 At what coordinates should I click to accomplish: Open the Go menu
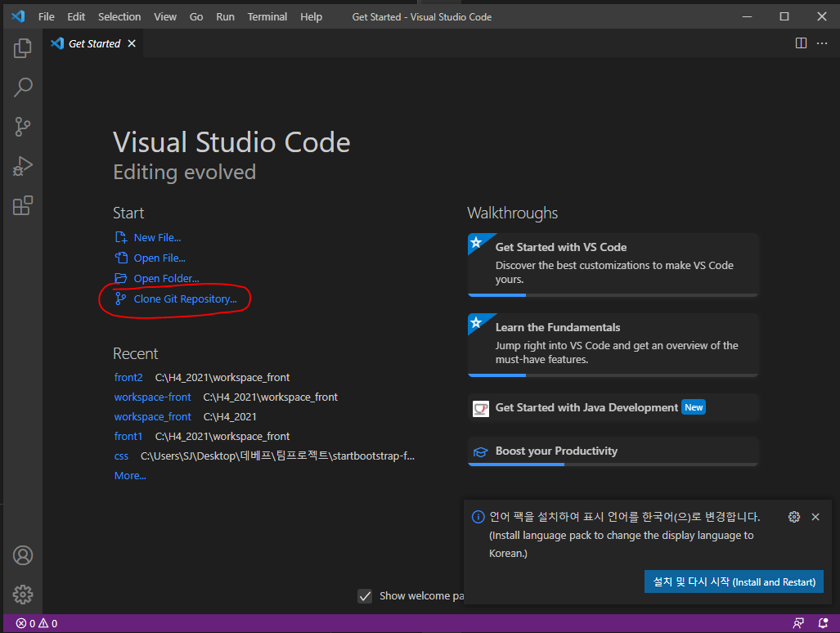[x=196, y=16]
